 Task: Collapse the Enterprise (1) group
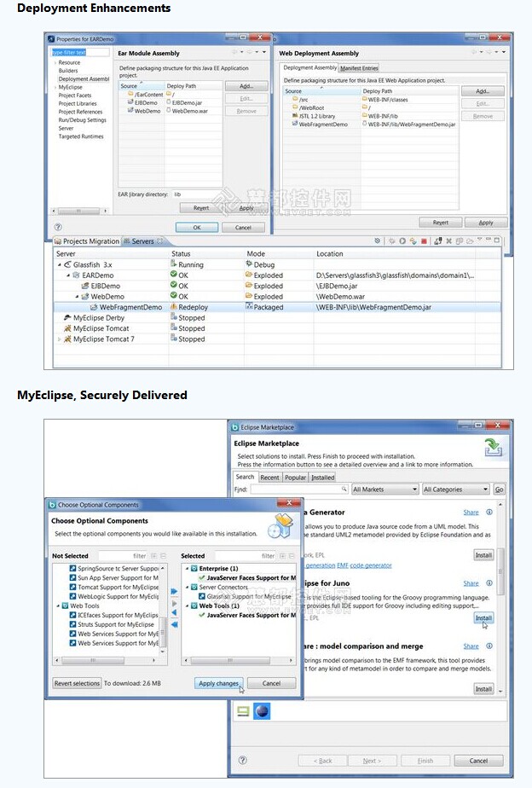186,568
